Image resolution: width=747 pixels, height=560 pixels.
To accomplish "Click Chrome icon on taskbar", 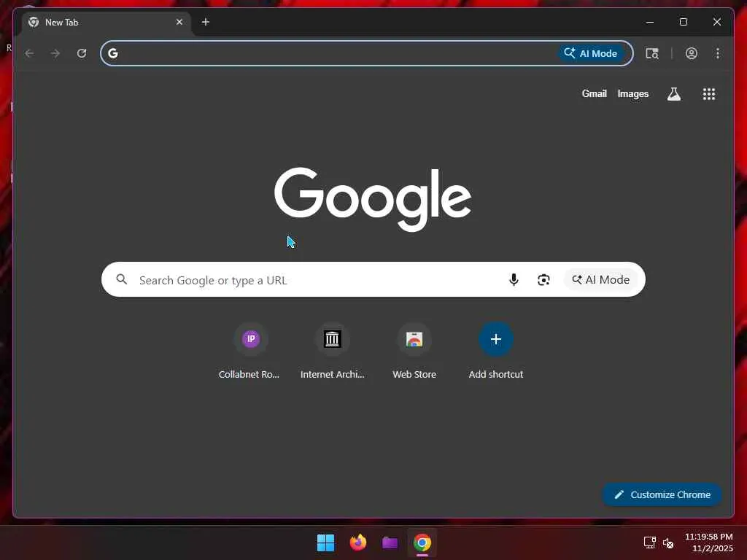I will (x=422, y=542).
